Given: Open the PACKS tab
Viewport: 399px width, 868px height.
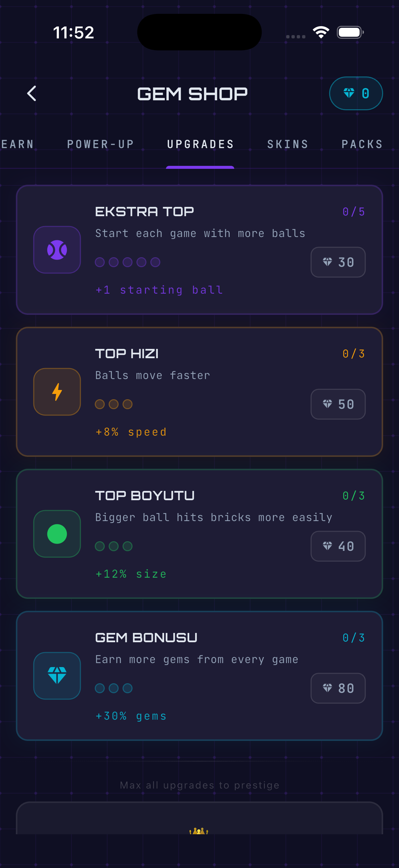Looking at the screenshot, I should tap(362, 144).
